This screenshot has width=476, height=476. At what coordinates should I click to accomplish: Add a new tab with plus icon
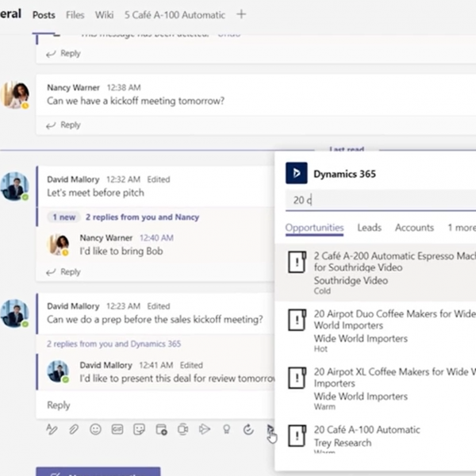click(x=241, y=14)
